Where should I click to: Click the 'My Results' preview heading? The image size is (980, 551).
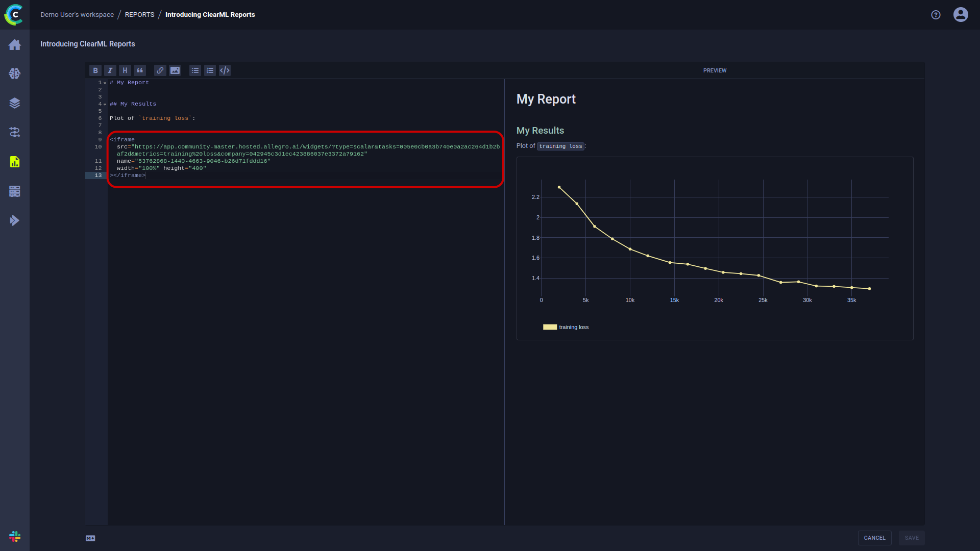tap(540, 131)
